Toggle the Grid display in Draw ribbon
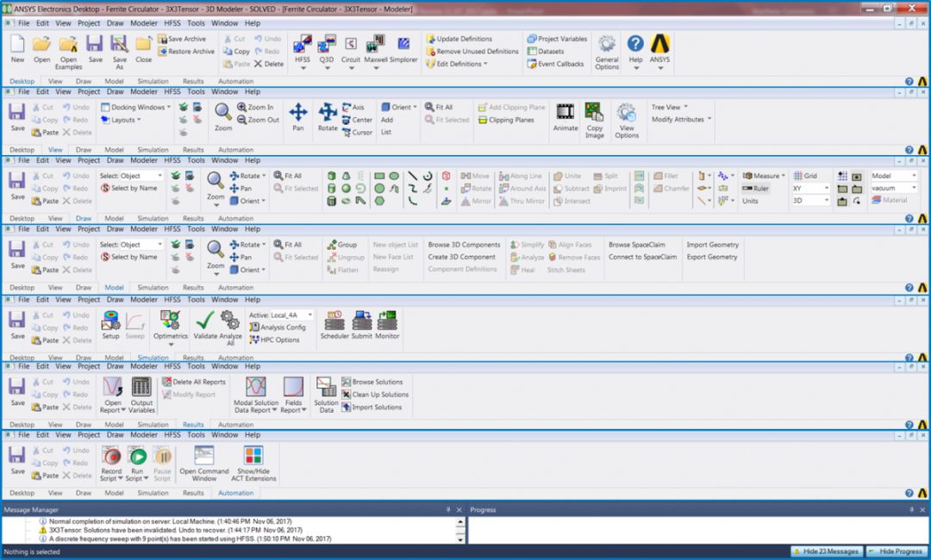Image resolution: width=931 pixels, height=560 pixels. click(x=805, y=176)
